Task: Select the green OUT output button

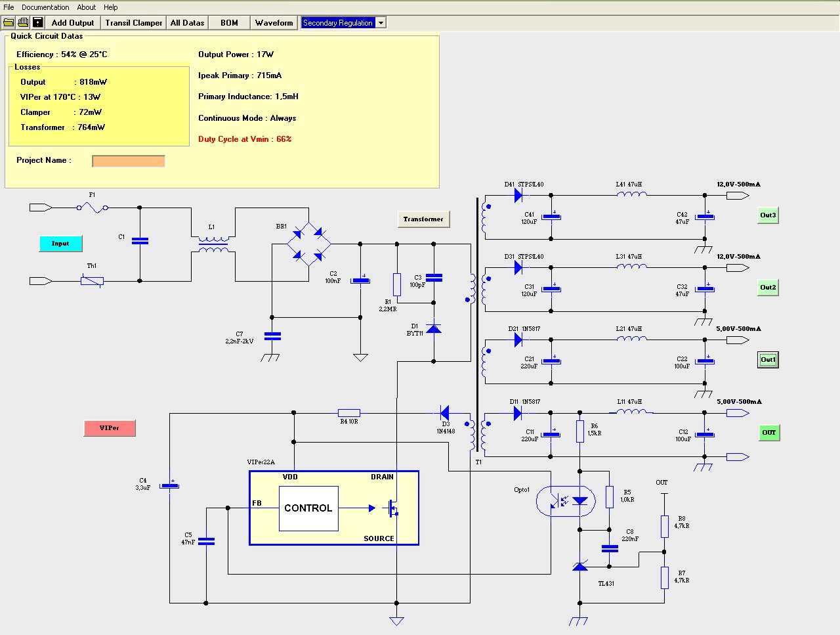Action: click(x=769, y=433)
